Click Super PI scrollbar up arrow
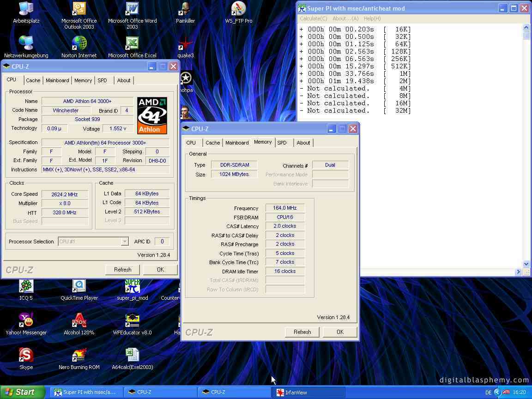 click(x=526, y=27)
